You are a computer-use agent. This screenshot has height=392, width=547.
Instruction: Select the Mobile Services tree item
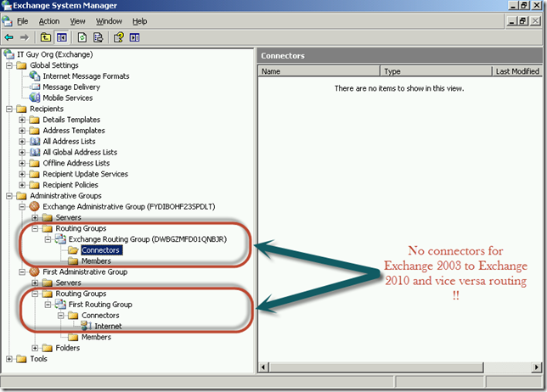(x=68, y=98)
